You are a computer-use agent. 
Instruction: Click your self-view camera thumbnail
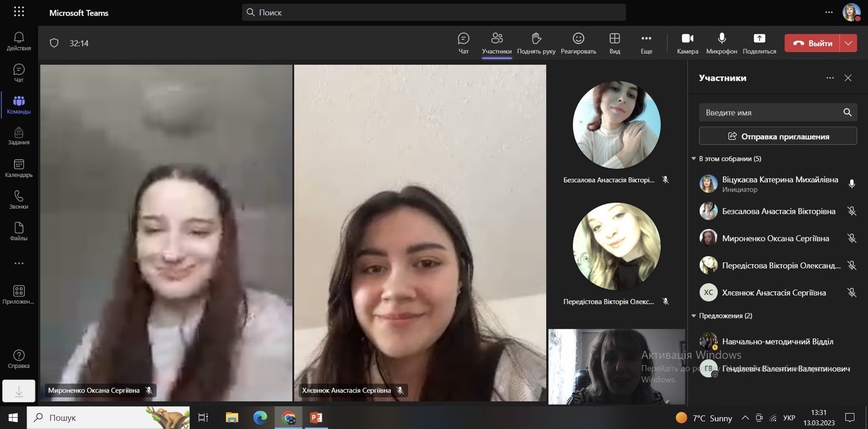pyautogui.click(x=617, y=367)
